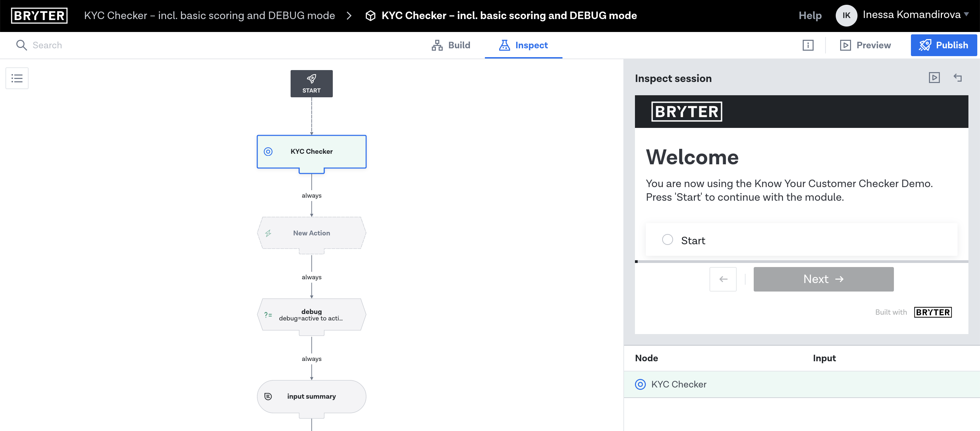Click the restart session arrow icon
This screenshot has width=980, height=431.
(x=958, y=78)
